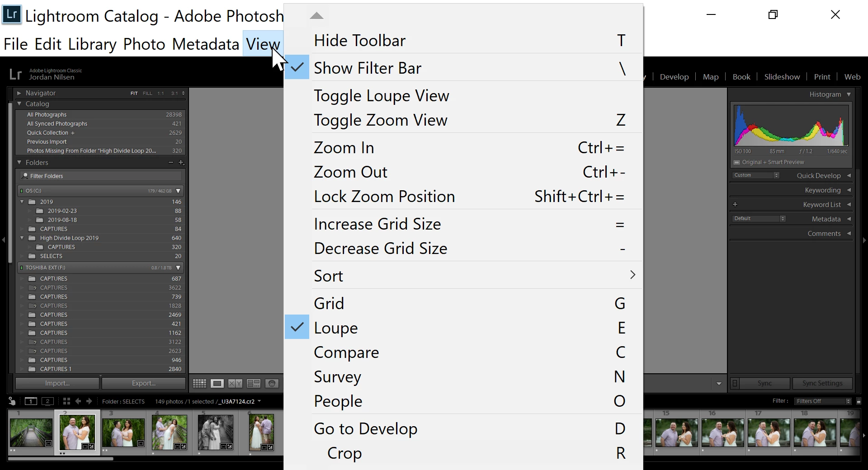Click the second monitor window icon
This screenshot has width=868, height=470.
(x=47, y=401)
